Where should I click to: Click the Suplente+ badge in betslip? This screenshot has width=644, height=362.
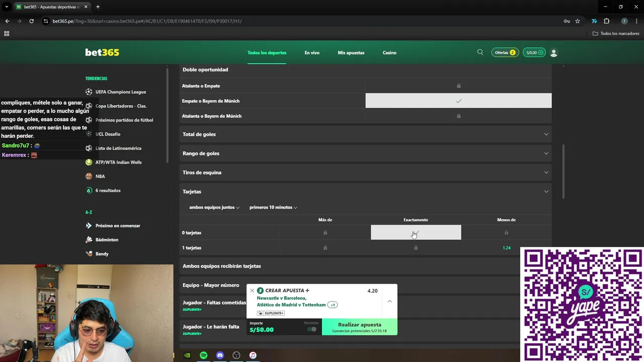point(271,313)
